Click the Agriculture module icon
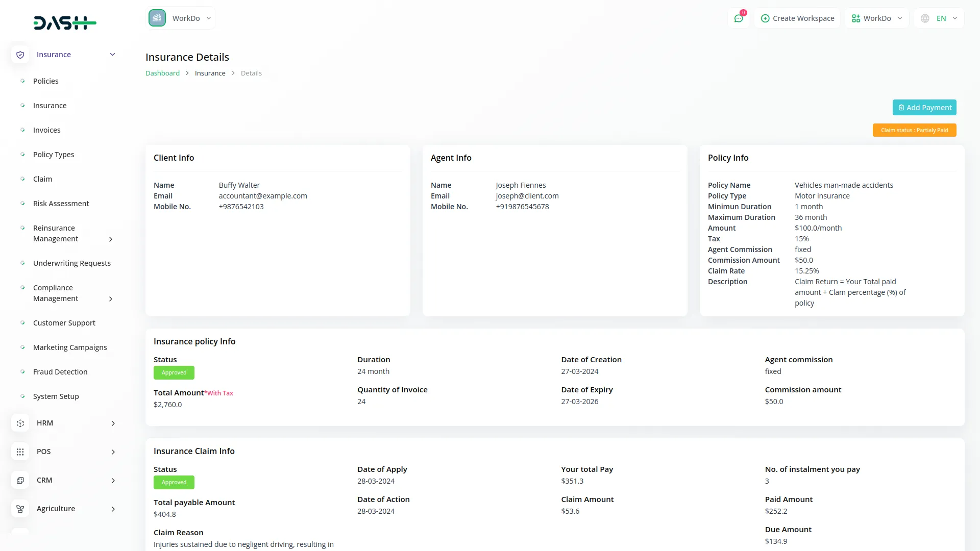The height and width of the screenshot is (551, 980). pyautogui.click(x=20, y=509)
